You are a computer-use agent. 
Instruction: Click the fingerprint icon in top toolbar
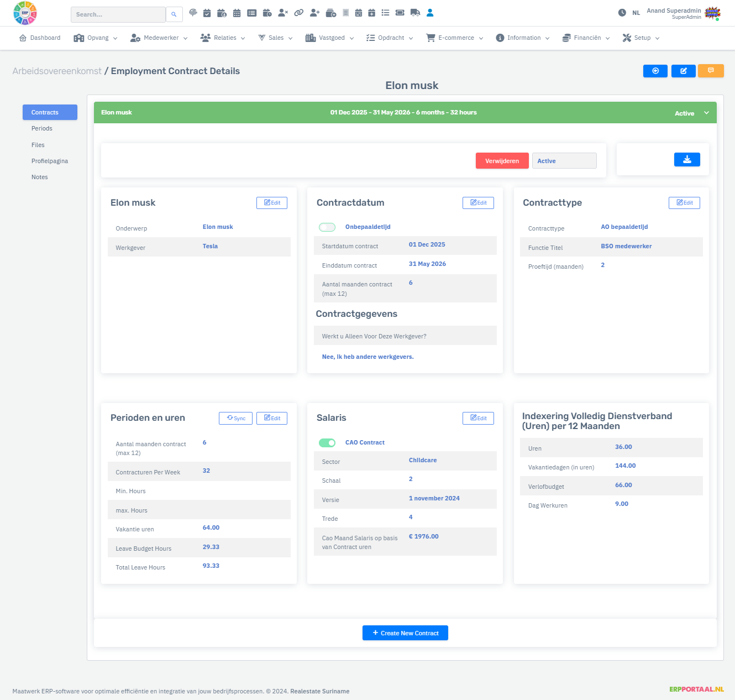(193, 13)
